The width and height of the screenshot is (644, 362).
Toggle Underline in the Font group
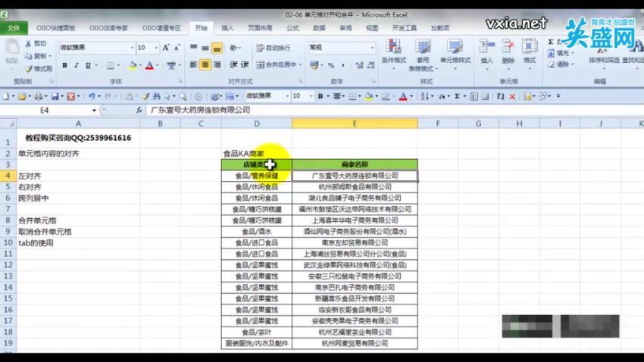[x=87, y=65]
